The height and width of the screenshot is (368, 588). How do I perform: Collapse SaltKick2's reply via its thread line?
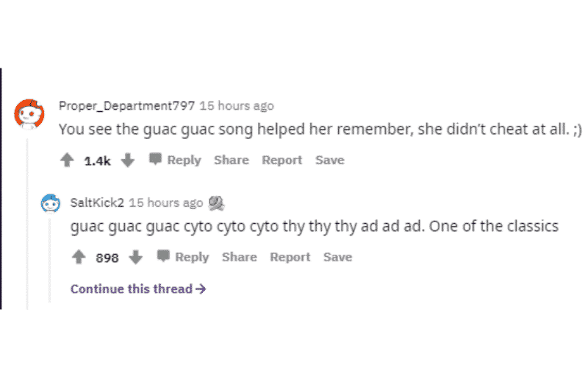[x=49, y=261]
